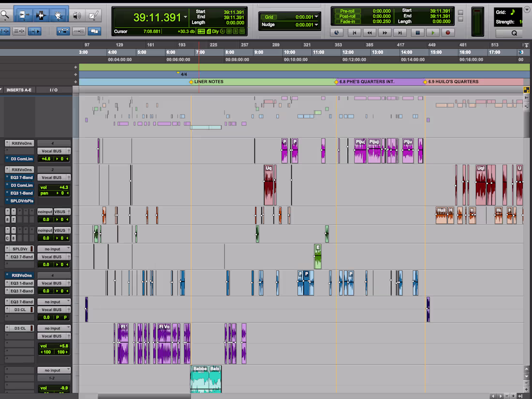This screenshot has height=399, width=532.
Task: Toggle Pre-roll in the transport display
Action: tap(347, 11)
